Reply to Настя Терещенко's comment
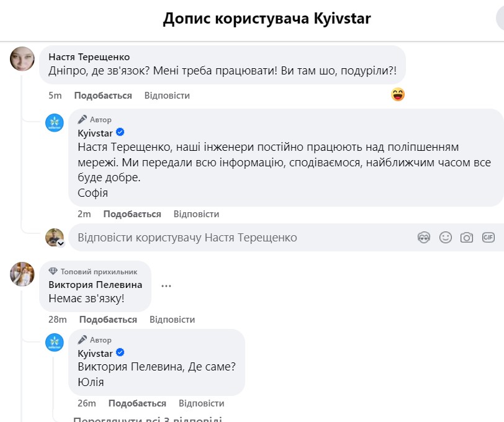The width and height of the screenshot is (504, 422). pos(167,96)
